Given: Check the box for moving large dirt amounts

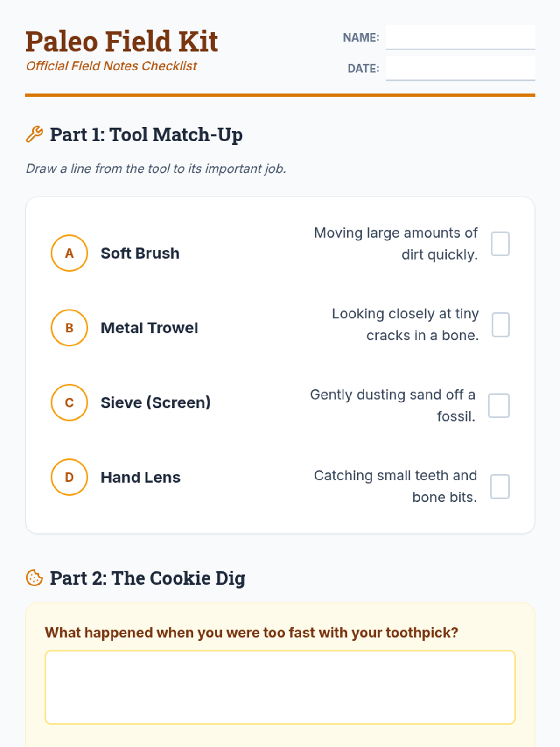Looking at the screenshot, I should (x=500, y=244).
